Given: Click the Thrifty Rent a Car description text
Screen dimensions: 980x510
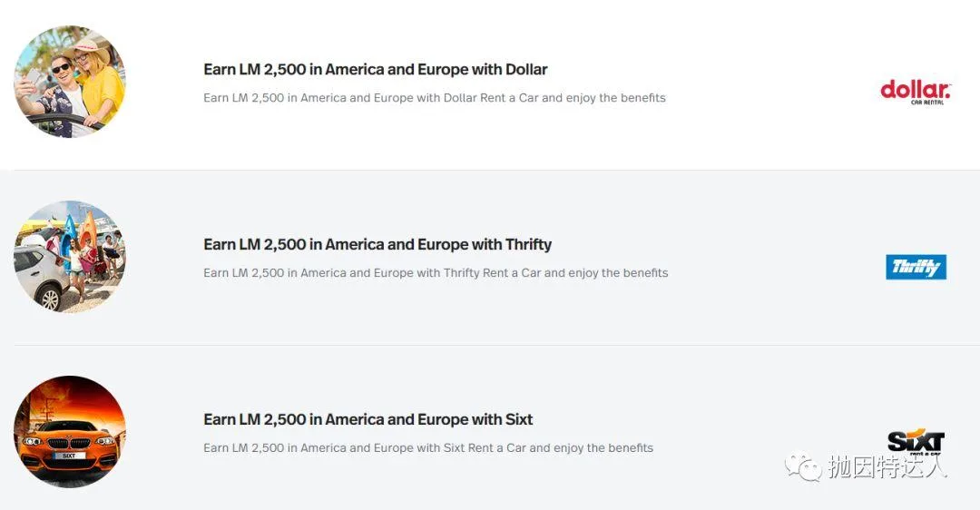Looking at the screenshot, I should tap(436, 273).
